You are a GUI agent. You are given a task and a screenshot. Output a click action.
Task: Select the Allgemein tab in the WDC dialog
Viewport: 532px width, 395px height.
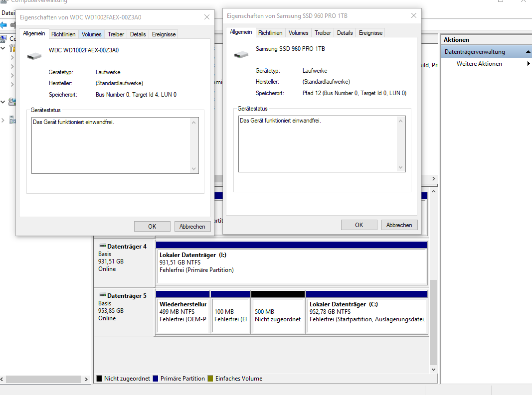point(34,33)
